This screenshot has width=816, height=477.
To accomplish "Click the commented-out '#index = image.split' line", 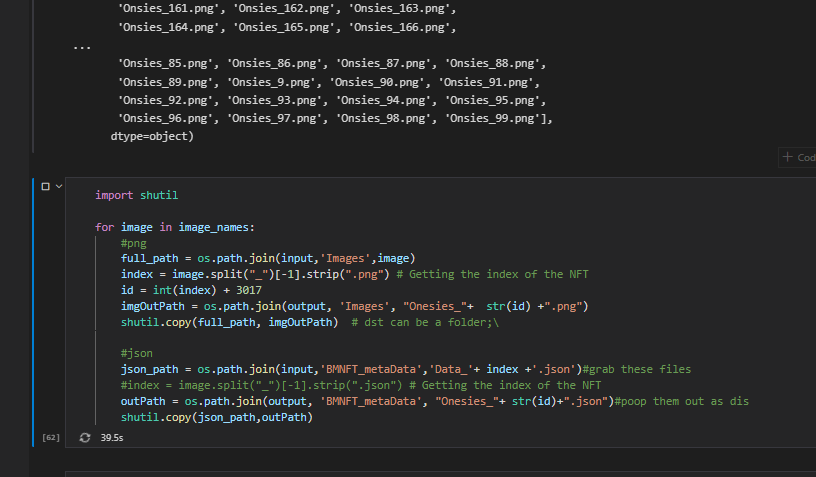I will (361, 385).
